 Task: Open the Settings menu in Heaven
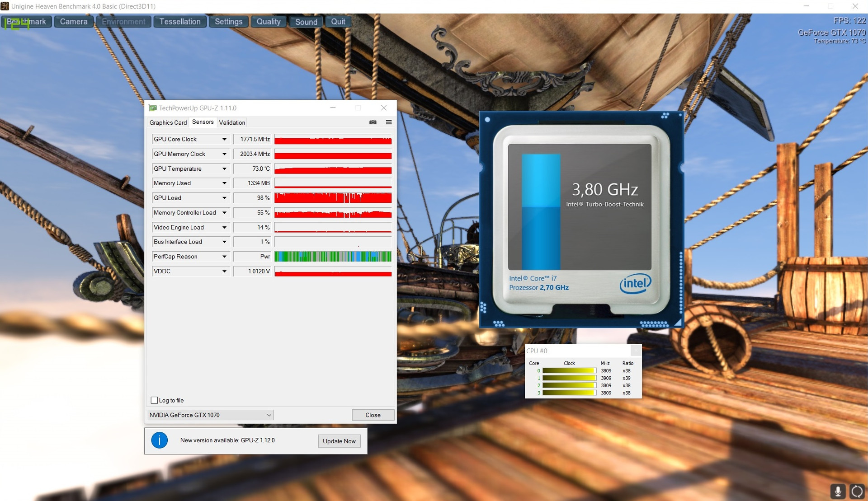click(229, 22)
